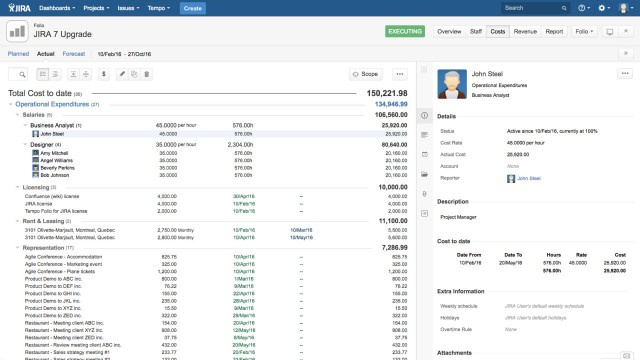Collapse the Operational Expenditures group
The height and width of the screenshot is (360, 640).
coord(11,104)
